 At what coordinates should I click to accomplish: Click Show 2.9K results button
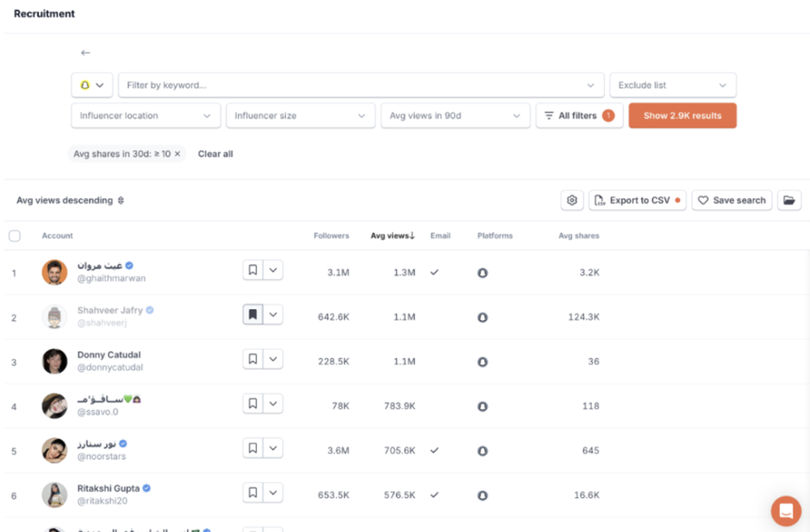click(682, 116)
